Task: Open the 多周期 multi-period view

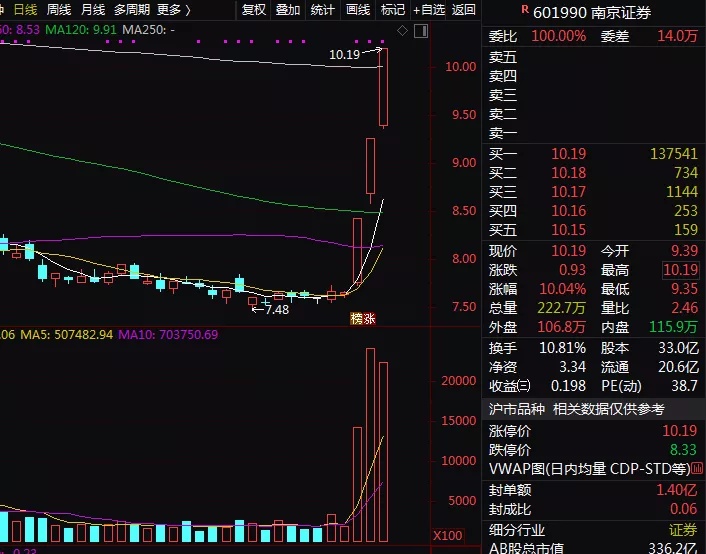Action: click(x=131, y=9)
